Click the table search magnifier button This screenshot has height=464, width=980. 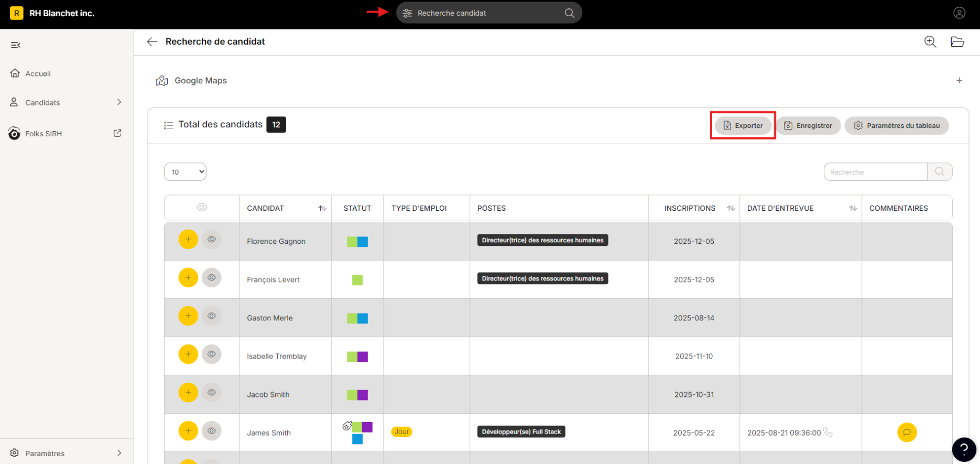point(940,171)
